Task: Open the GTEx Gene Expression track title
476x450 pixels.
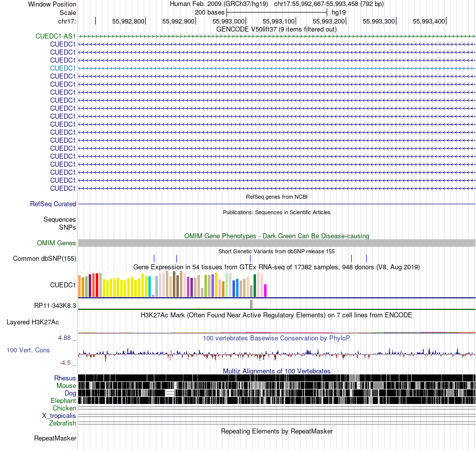Action: 277,267
